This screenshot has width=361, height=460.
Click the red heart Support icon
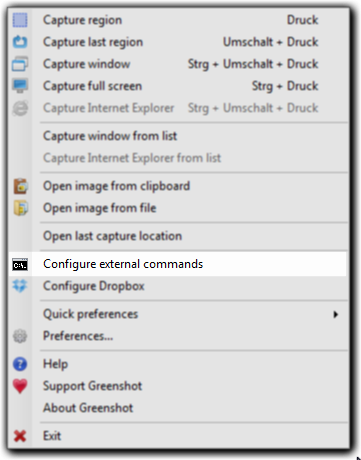(20, 386)
